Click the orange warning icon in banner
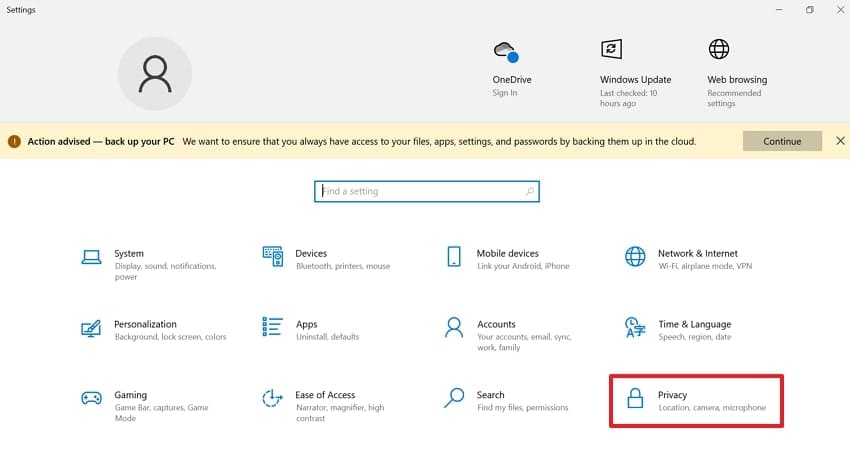This screenshot has width=850, height=452. point(14,141)
